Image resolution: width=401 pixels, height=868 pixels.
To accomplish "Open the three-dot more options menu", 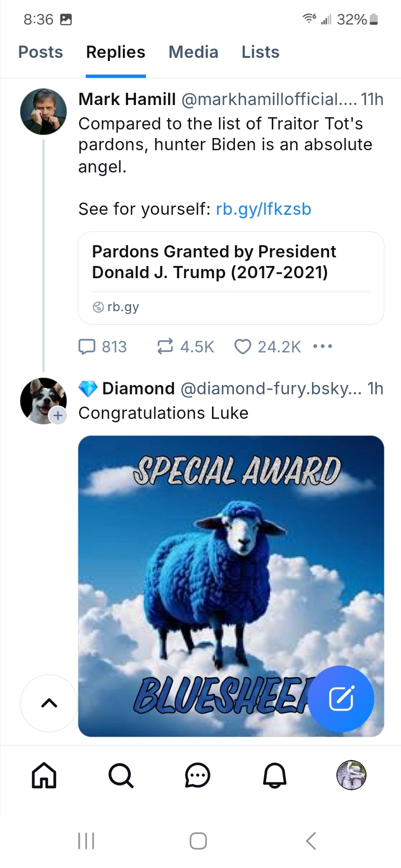I will [322, 346].
